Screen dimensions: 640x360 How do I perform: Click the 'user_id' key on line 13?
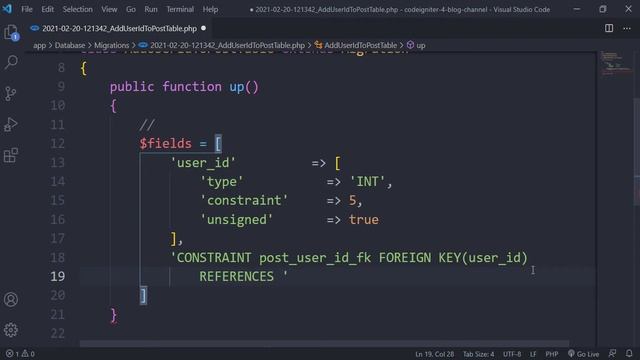tap(203, 162)
